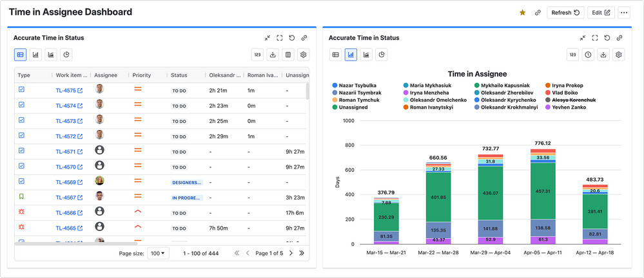The image size is (644, 278).
Task: Open the Page size 100 dropdown
Action: click(x=157, y=253)
